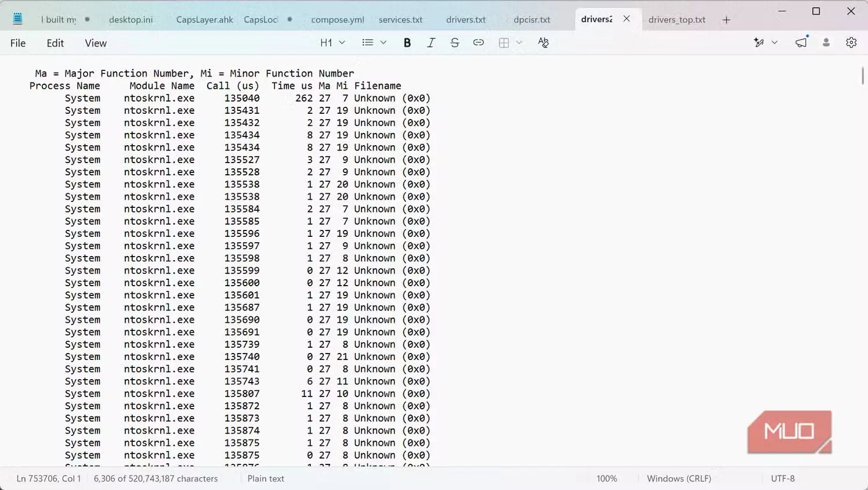Click the UTF-8 encoding indicator
The height and width of the screenshot is (490, 868).
783,478
